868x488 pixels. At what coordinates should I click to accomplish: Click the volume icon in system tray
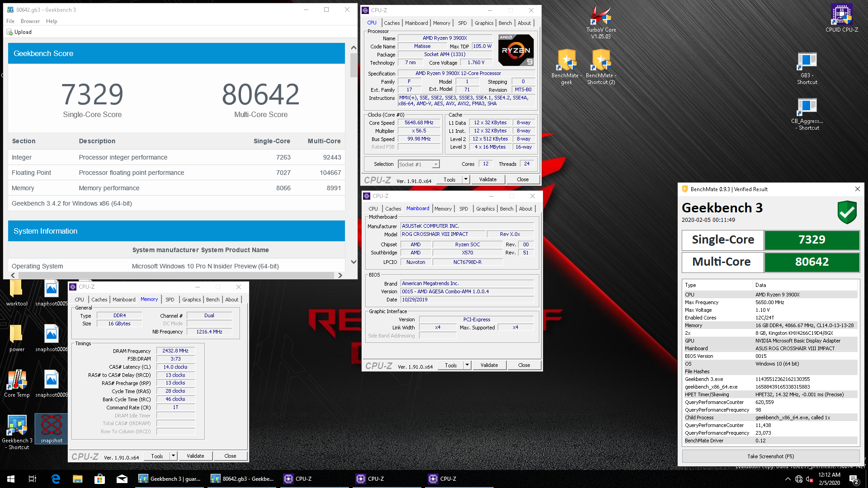[810, 479]
